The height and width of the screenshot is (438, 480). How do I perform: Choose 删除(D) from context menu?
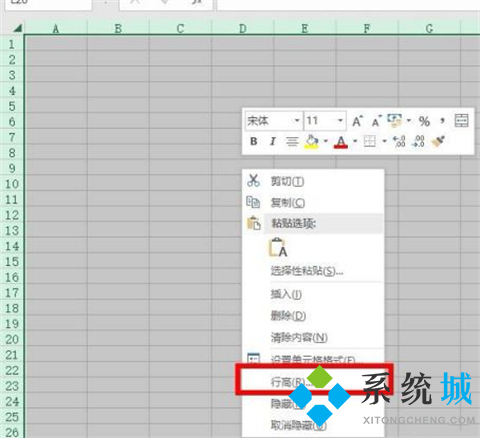[313, 315]
